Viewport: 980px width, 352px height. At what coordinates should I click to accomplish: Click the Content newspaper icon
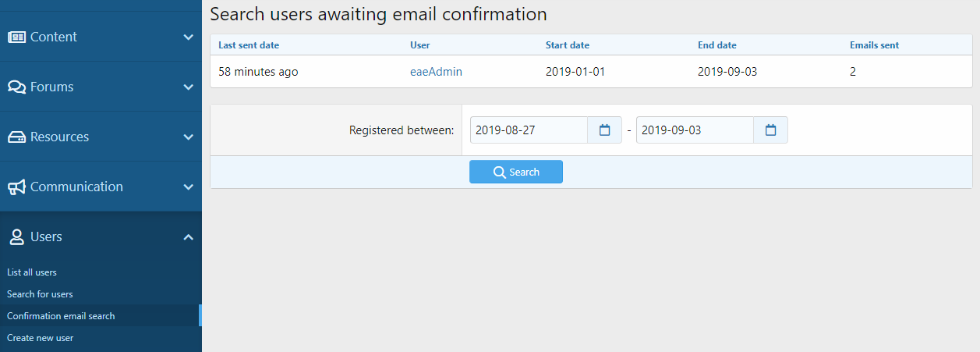pyautogui.click(x=16, y=37)
